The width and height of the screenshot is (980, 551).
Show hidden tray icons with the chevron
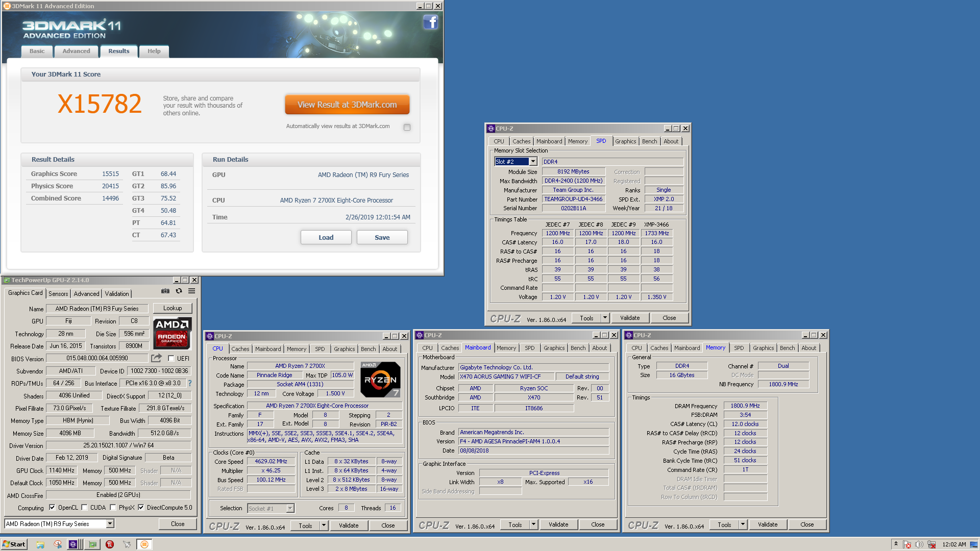pyautogui.click(x=896, y=544)
